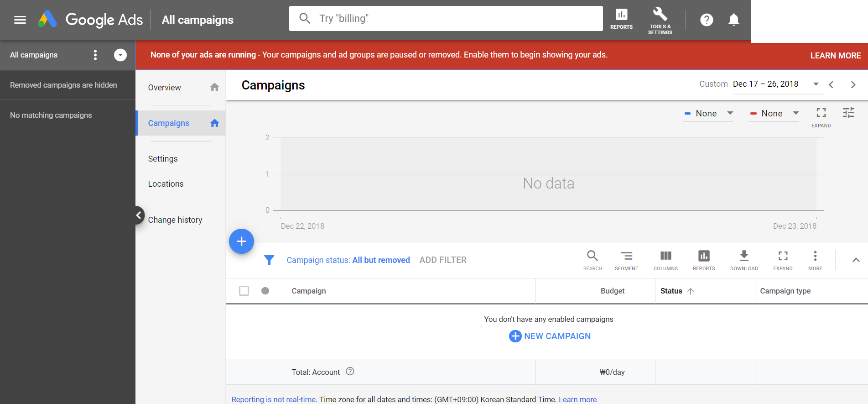Screen dimensions: 868x404
Task: Click the home icon beside Overview
Action: point(214,87)
